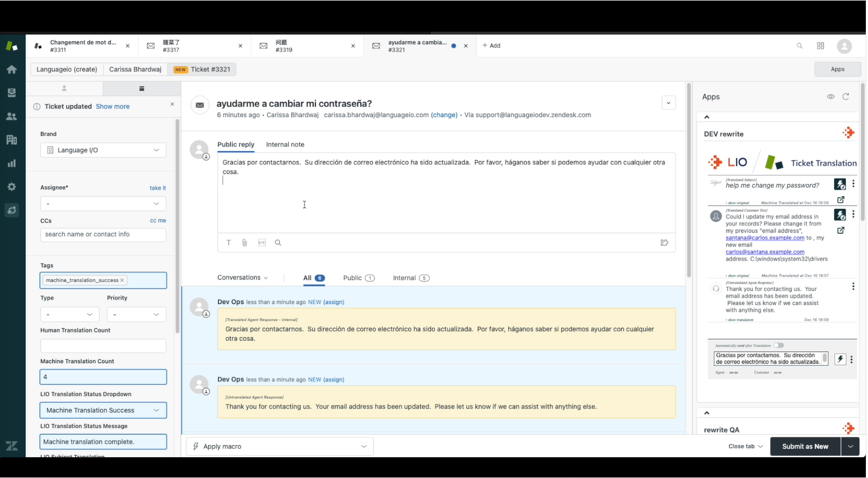The height and width of the screenshot is (478, 868).
Task: Select the Public reply tab
Action: [236, 145]
